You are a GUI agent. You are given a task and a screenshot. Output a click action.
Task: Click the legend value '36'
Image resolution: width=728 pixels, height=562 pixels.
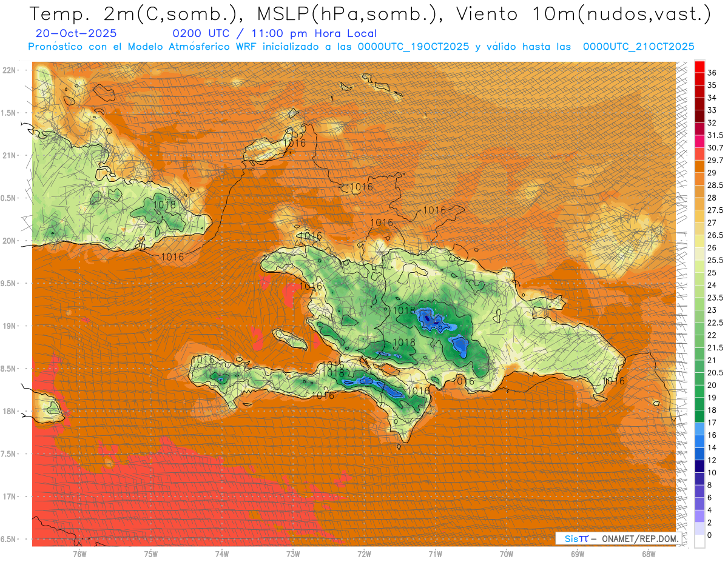(712, 73)
